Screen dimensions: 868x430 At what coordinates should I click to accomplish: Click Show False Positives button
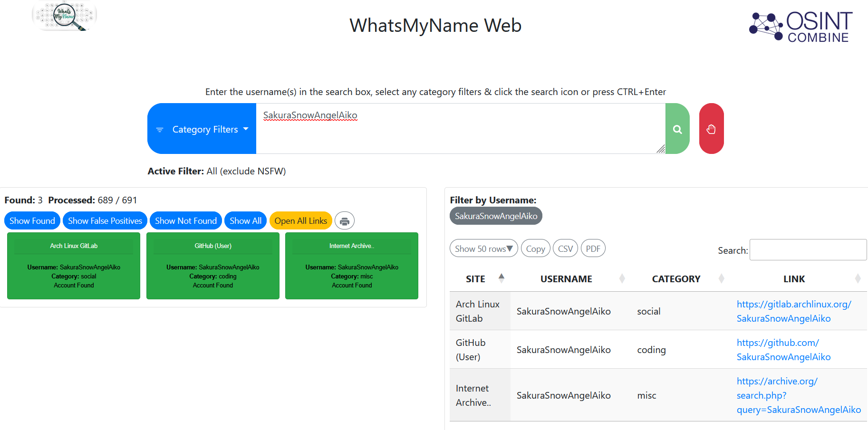tap(105, 221)
